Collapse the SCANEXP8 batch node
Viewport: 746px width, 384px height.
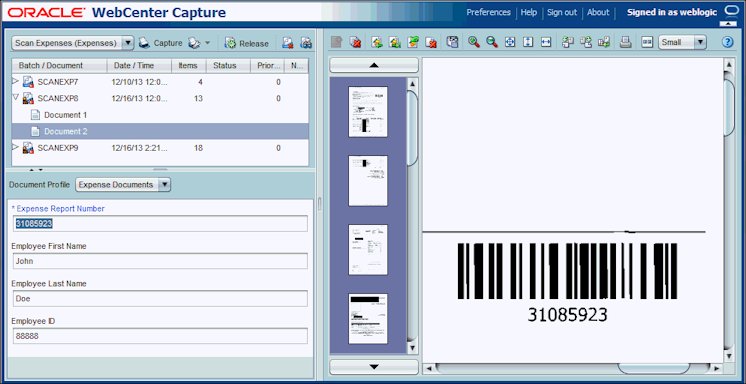pyautogui.click(x=16, y=98)
